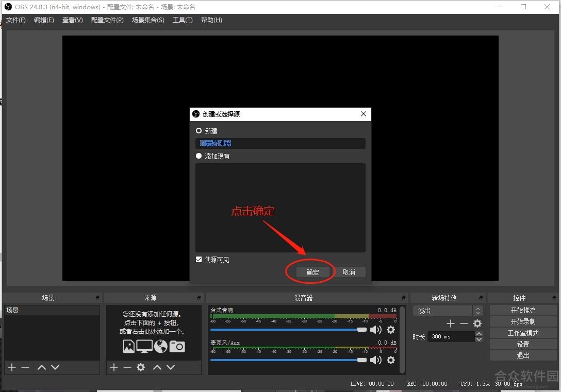
Task: Click the OBS logo in title bar
Action: click(8, 7)
